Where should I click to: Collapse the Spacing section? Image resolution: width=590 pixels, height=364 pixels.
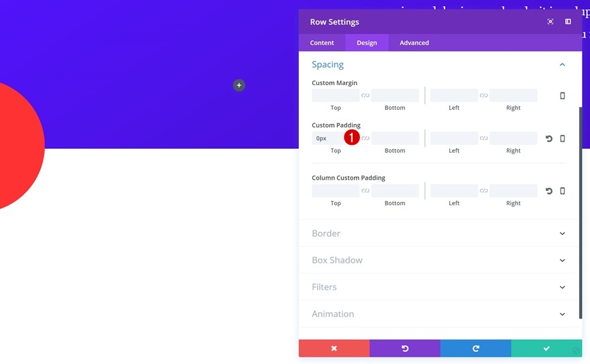click(562, 64)
